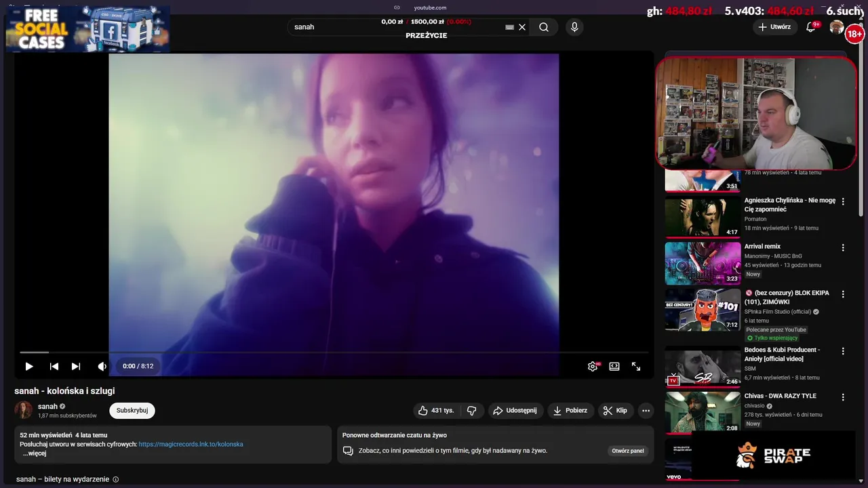Open live chat replay with Otwórz panel
This screenshot has width=868, height=488.
(x=628, y=451)
